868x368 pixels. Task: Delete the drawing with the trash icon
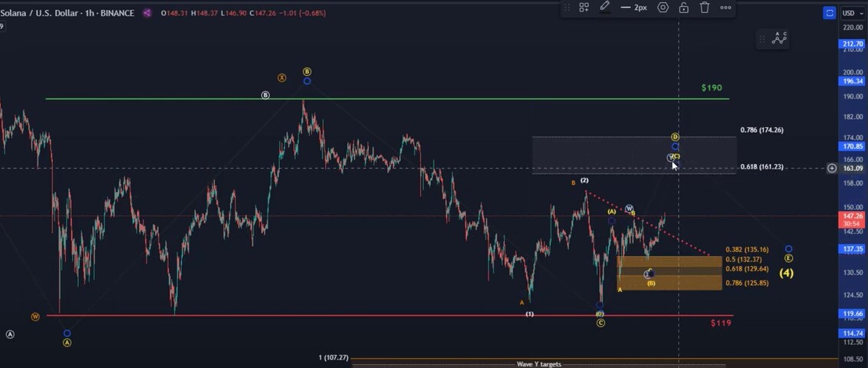pos(704,7)
